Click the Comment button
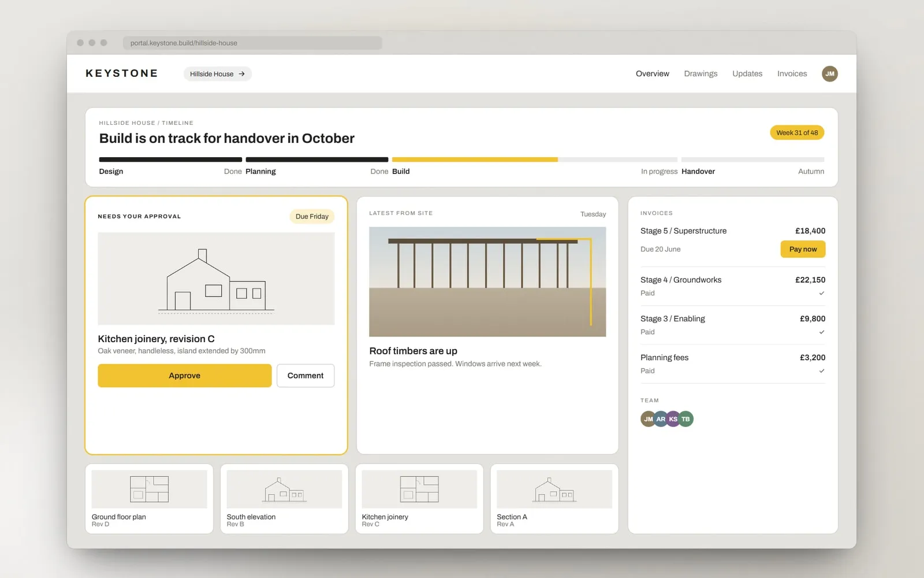Viewport: 924px width, 578px height. (305, 376)
